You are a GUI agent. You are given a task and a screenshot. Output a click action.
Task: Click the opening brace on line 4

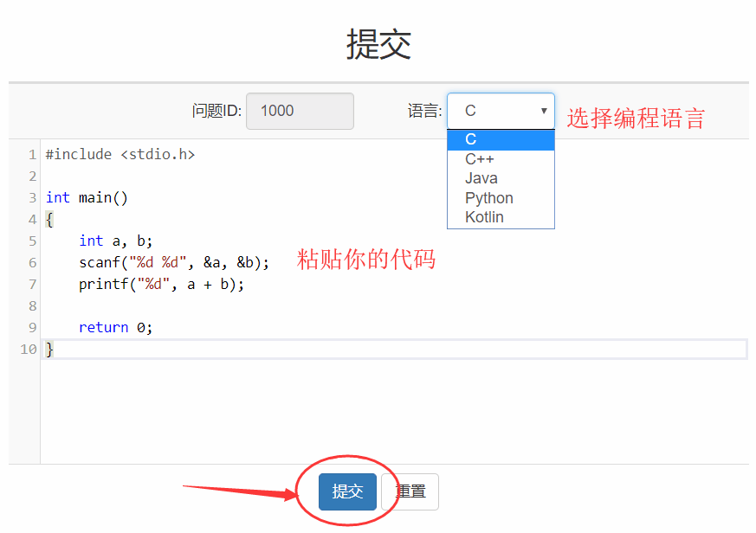49,220
